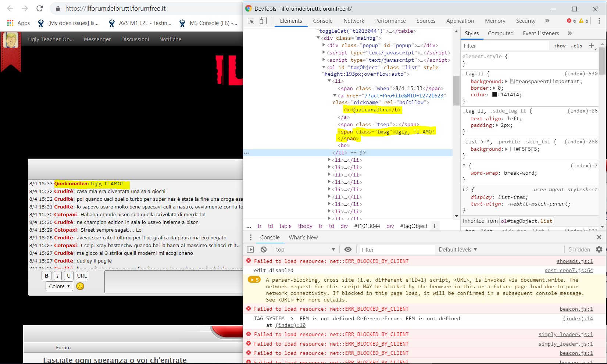Toggle the device toolbar icon

pos(263,21)
